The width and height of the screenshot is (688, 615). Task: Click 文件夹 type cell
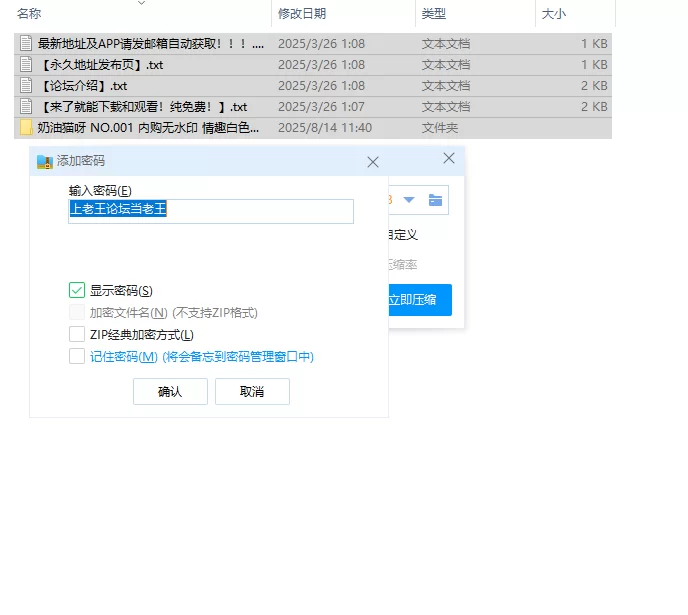pyautogui.click(x=440, y=128)
